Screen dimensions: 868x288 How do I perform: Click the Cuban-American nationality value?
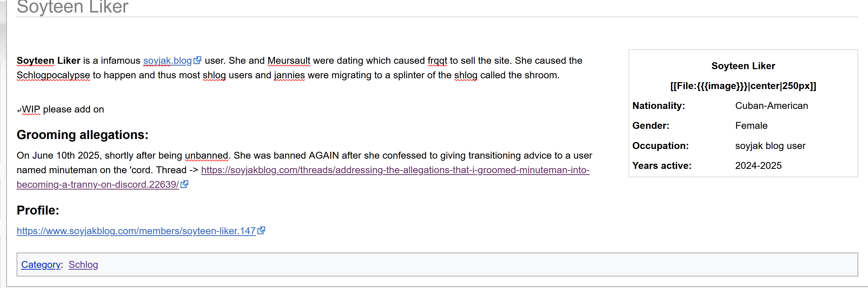tap(771, 106)
